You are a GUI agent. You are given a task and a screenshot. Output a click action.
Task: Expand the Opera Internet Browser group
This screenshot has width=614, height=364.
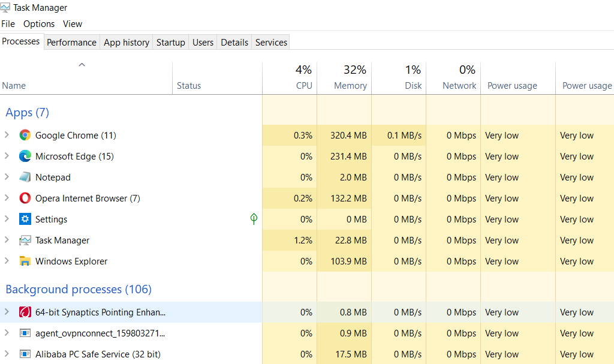pyautogui.click(x=7, y=198)
